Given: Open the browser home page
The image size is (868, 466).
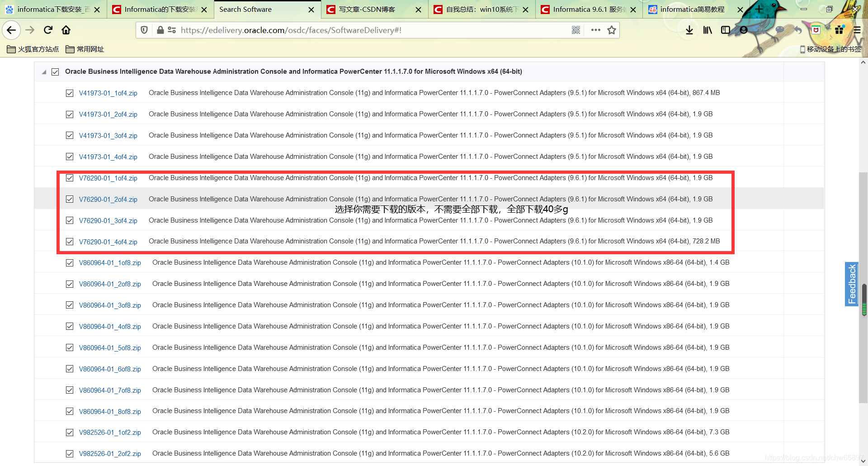Looking at the screenshot, I should [66, 30].
